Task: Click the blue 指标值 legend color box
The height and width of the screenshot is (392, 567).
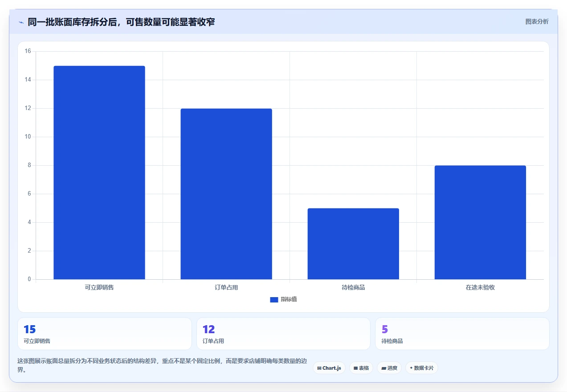Action: pyautogui.click(x=274, y=299)
